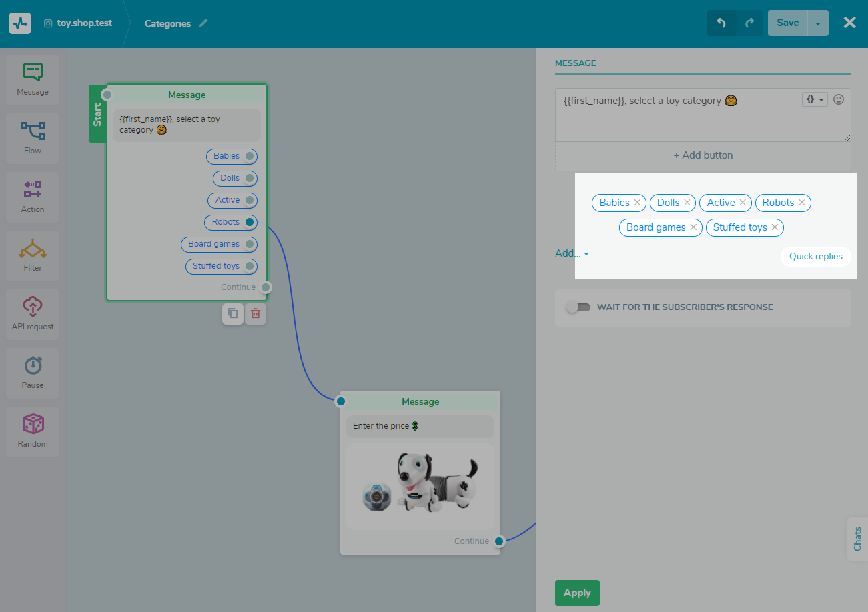Click the Instagram icon beside toy.shop.test
The width and height of the screenshot is (868, 612).
pyautogui.click(x=48, y=23)
